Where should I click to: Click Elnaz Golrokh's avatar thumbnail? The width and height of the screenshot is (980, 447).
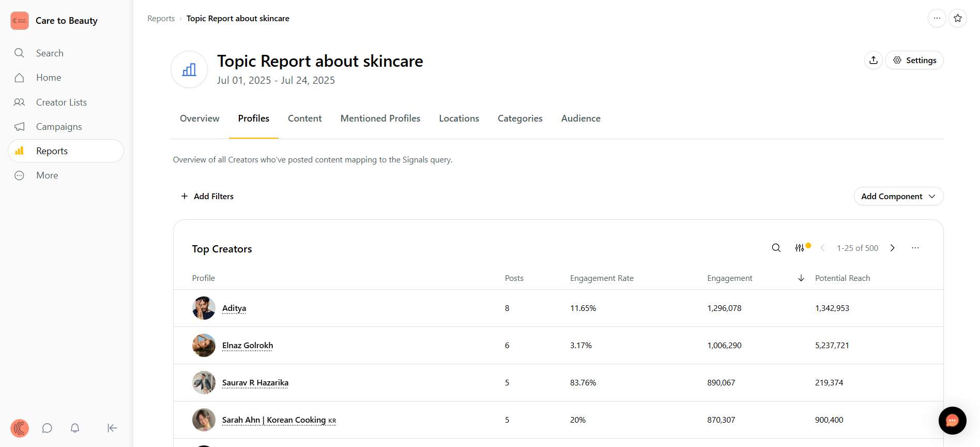pyautogui.click(x=204, y=346)
